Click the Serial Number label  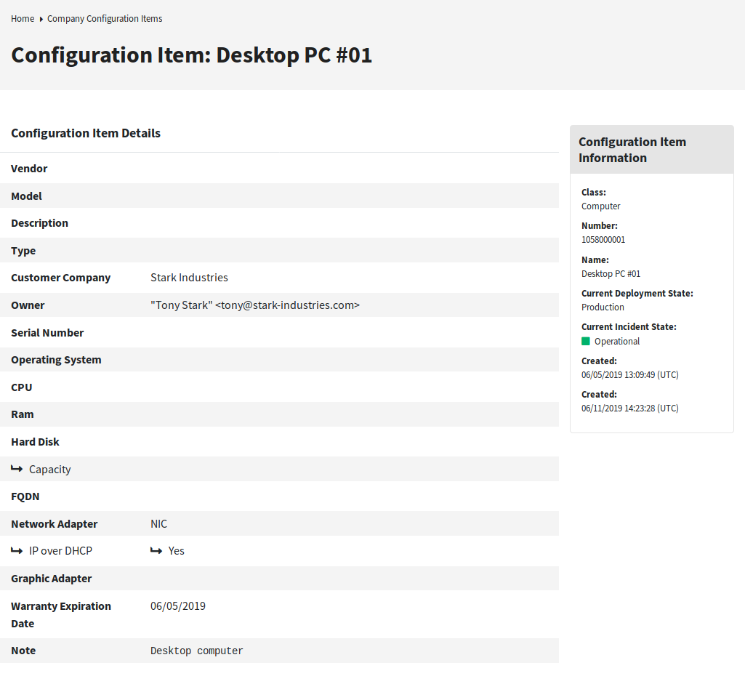coord(47,333)
